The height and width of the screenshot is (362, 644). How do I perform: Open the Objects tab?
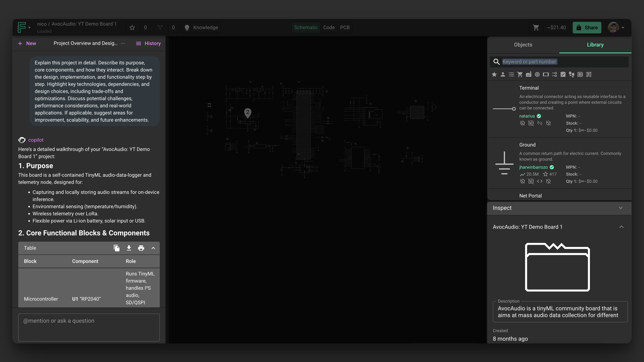click(x=523, y=45)
